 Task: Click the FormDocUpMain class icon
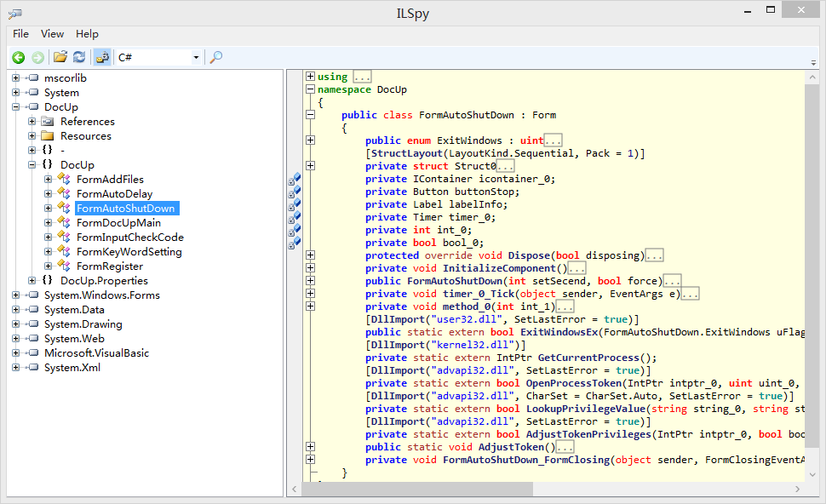point(64,222)
